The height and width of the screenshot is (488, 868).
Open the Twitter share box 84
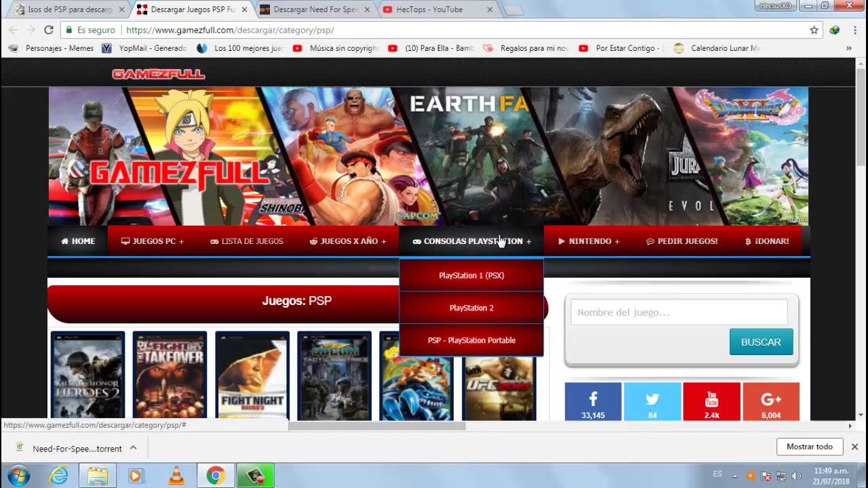(x=652, y=401)
